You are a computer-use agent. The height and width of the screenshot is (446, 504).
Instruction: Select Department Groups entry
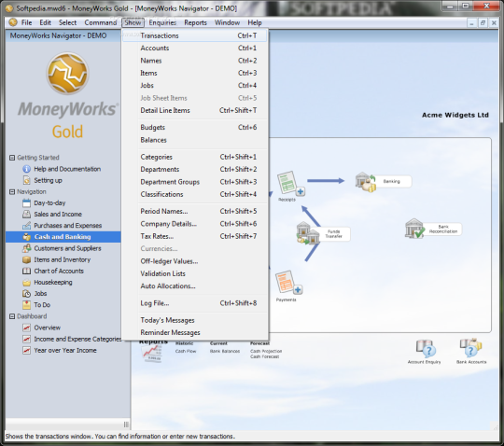(195, 182)
